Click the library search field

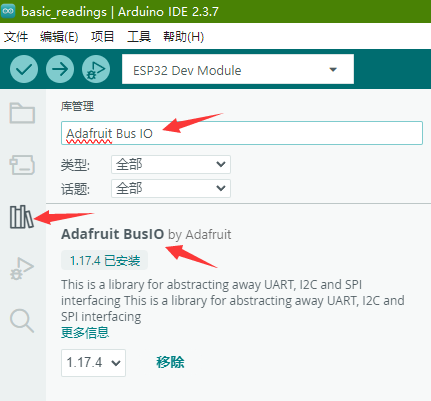pyautogui.click(x=242, y=133)
